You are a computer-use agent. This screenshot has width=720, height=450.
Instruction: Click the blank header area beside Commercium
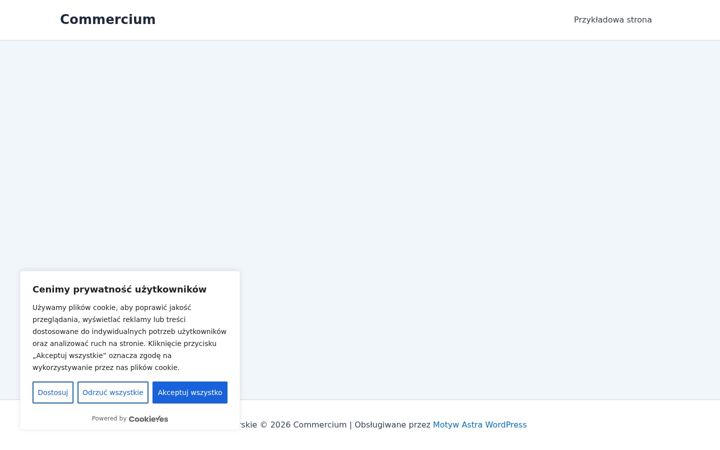pos(363,20)
